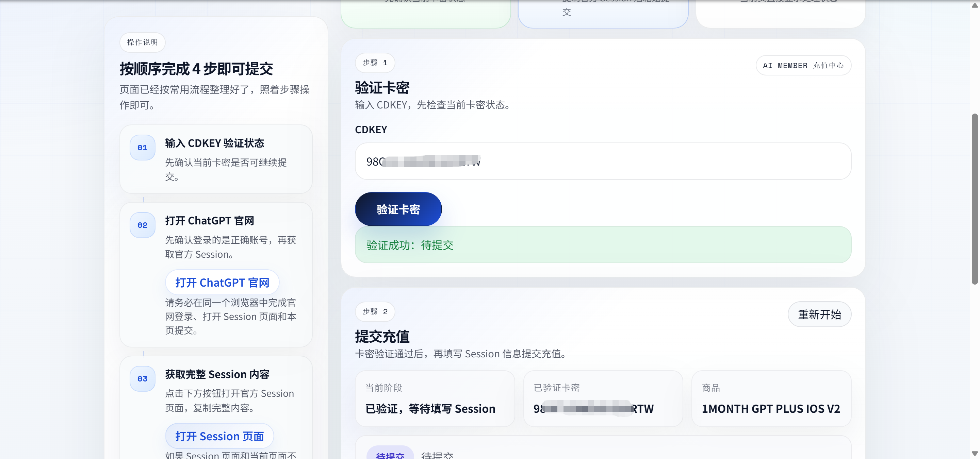
Task: Click the scrollbar up arrow
Action: (975, 5)
